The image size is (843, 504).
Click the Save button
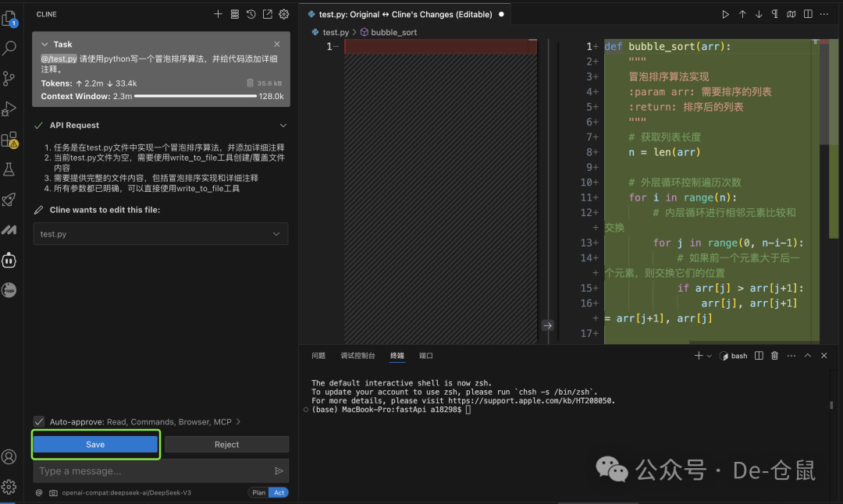95,444
